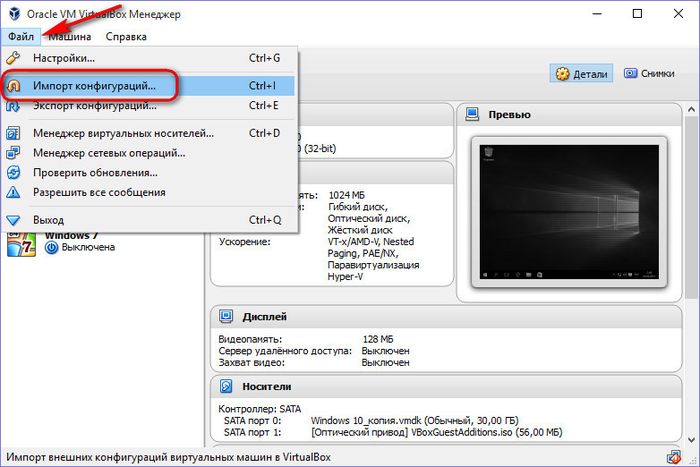Click the Импорт конфигураций horseshoe icon
Image resolution: width=700 pixels, height=467 pixels.
(x=13, y=86)
